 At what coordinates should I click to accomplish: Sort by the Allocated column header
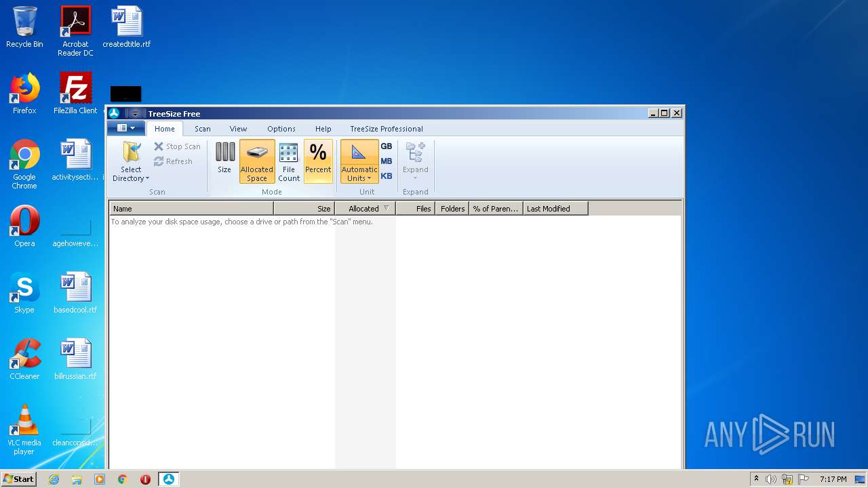[x=366, y=209]
